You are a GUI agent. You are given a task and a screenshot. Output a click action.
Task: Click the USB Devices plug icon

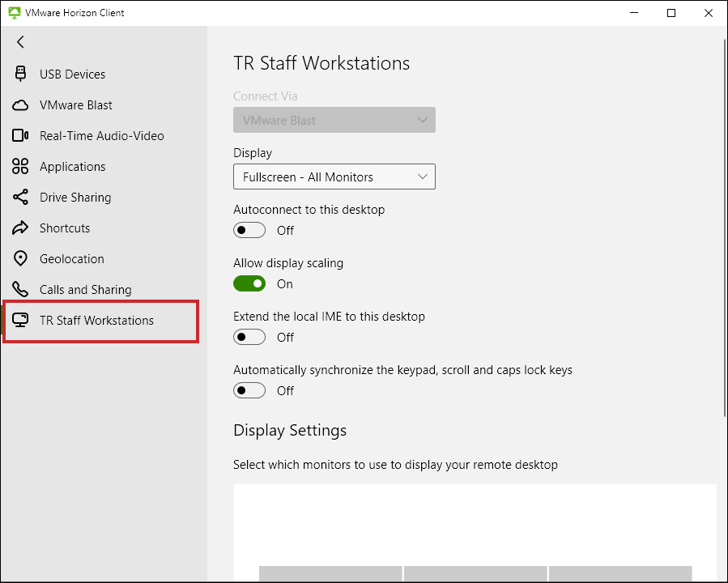(x=20, y=74)
